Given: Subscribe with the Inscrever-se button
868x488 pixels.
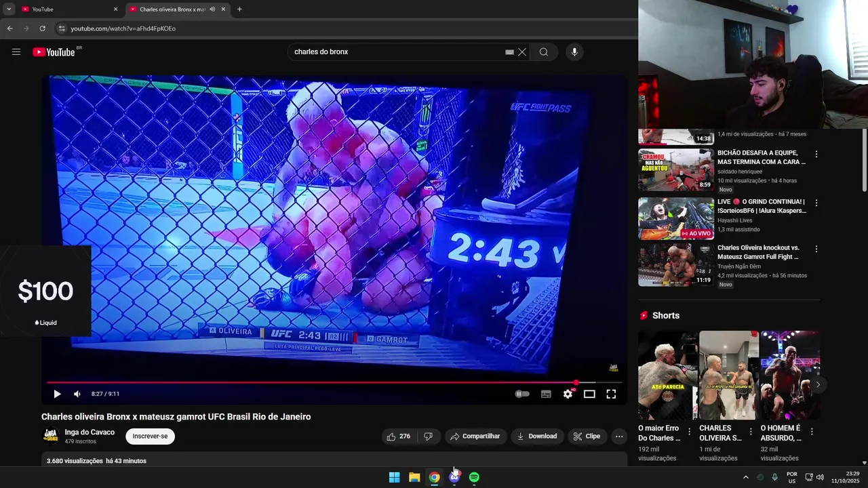Looking at the screenshot, I should click(x=150, y=436).
